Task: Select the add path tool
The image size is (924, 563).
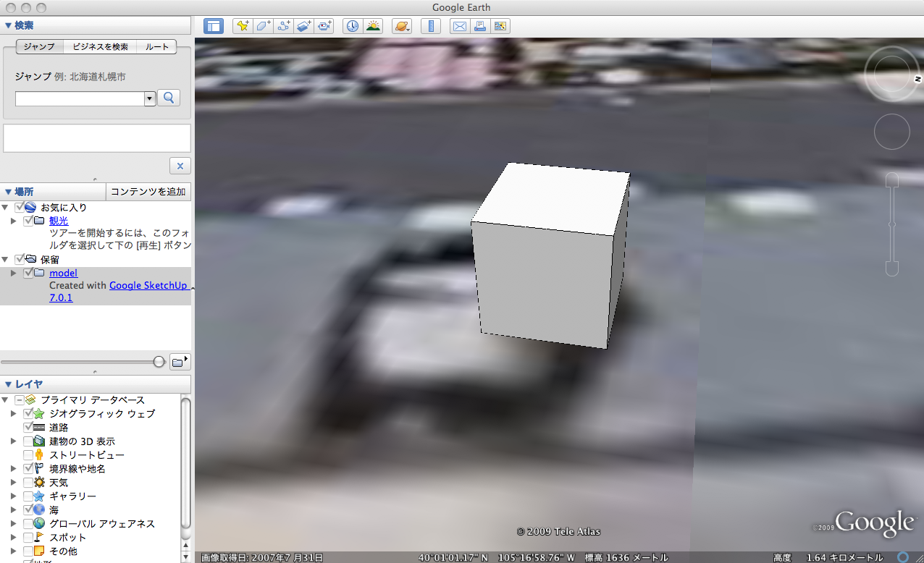Action: 283,26
